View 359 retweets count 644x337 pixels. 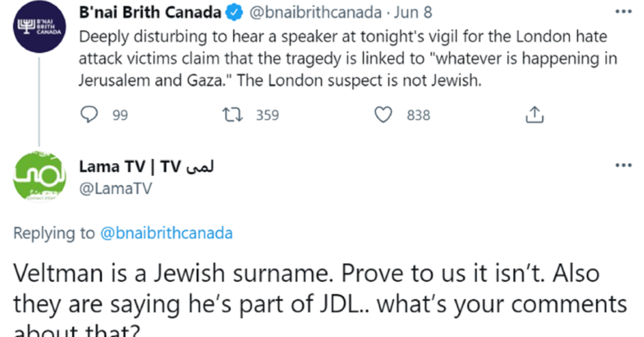267,115
